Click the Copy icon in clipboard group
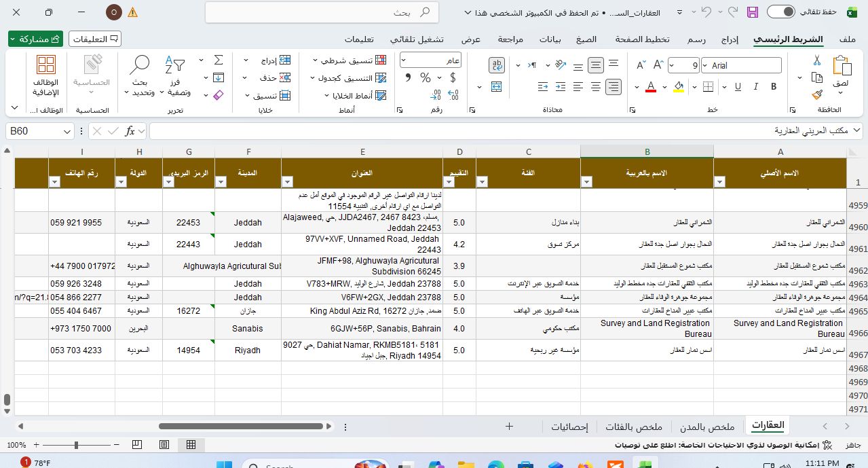 tap(817, 77)
